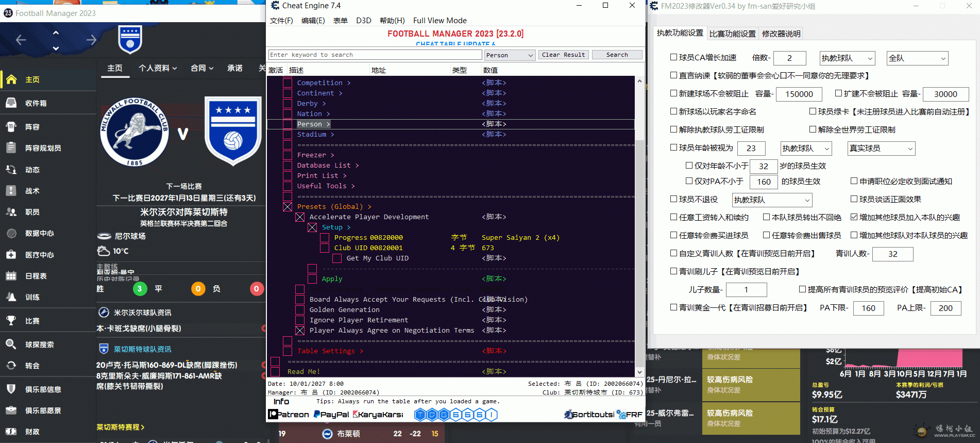Click the club info shield icon
The image size is (980, 443).
[11, 389]
